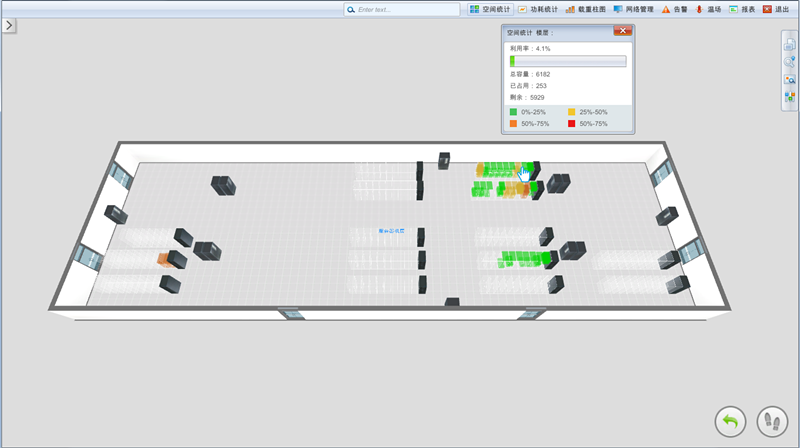Open 网络管理 network management

coord(634,9)
